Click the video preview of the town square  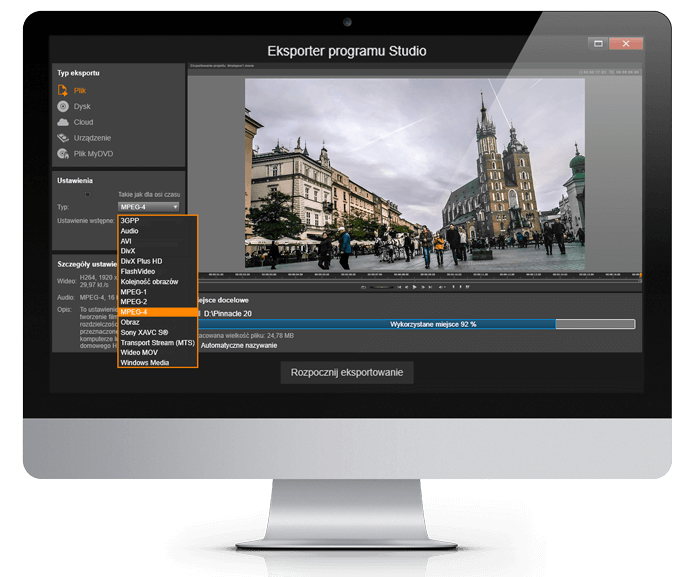[414, 174]
